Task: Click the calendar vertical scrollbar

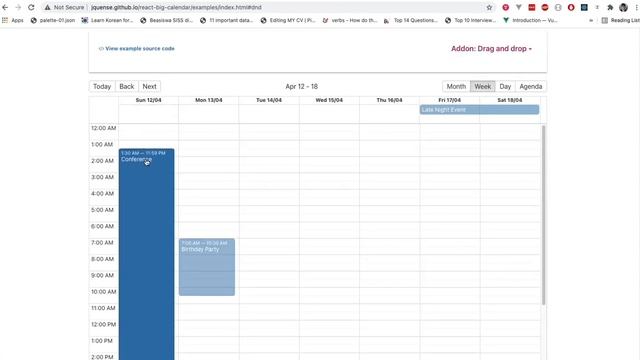Action: click(x=543, y=215)
